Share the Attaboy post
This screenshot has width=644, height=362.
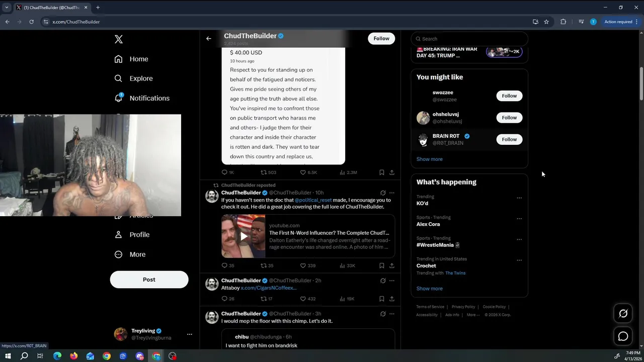(392, 299)
